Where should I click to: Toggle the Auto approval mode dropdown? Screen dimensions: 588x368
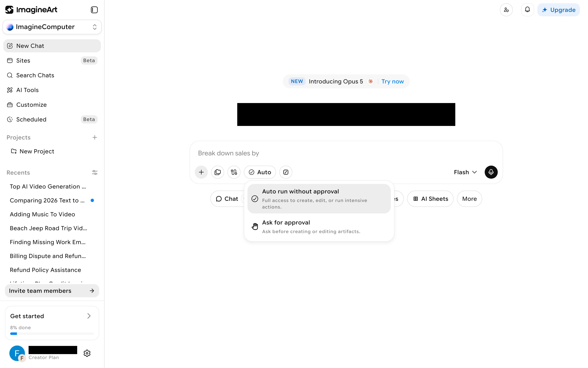(x=260, y=172)
